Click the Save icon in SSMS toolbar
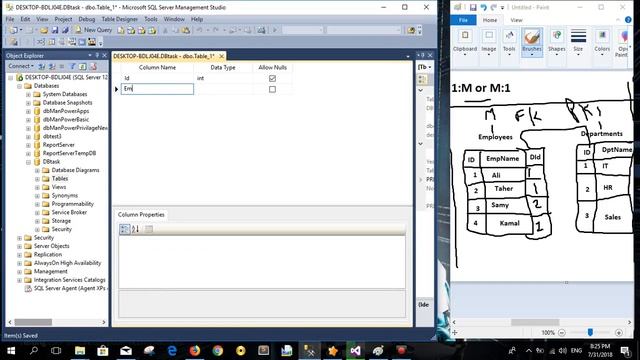 pos(55,30)
